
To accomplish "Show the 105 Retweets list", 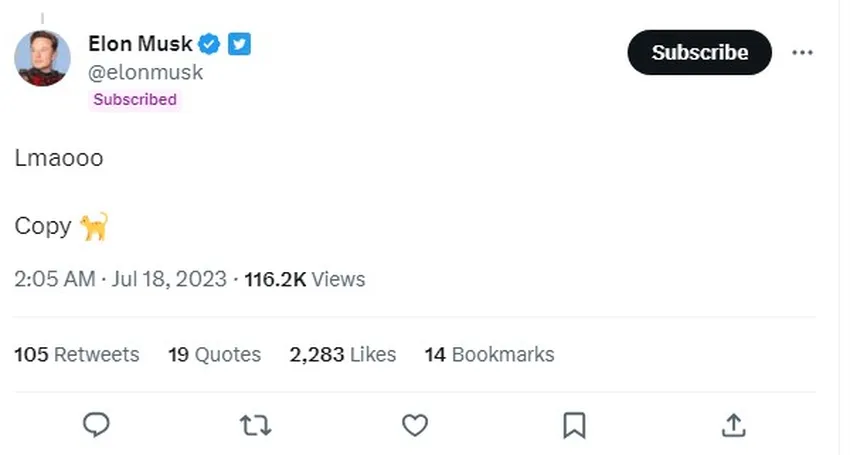I will (x=77, y=354).
